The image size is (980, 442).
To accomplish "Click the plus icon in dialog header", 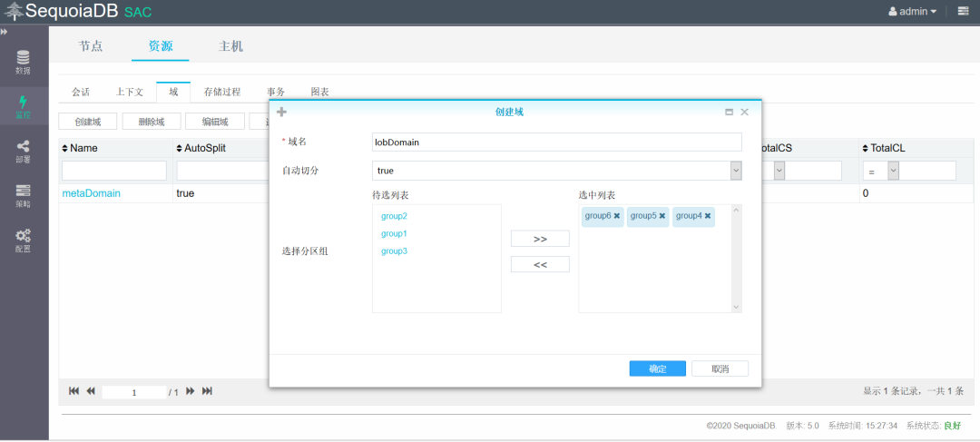I will 281,112.
